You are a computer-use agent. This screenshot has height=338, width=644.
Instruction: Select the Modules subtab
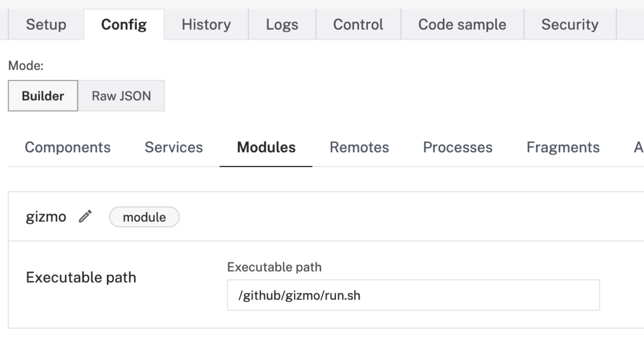point(266,147)
